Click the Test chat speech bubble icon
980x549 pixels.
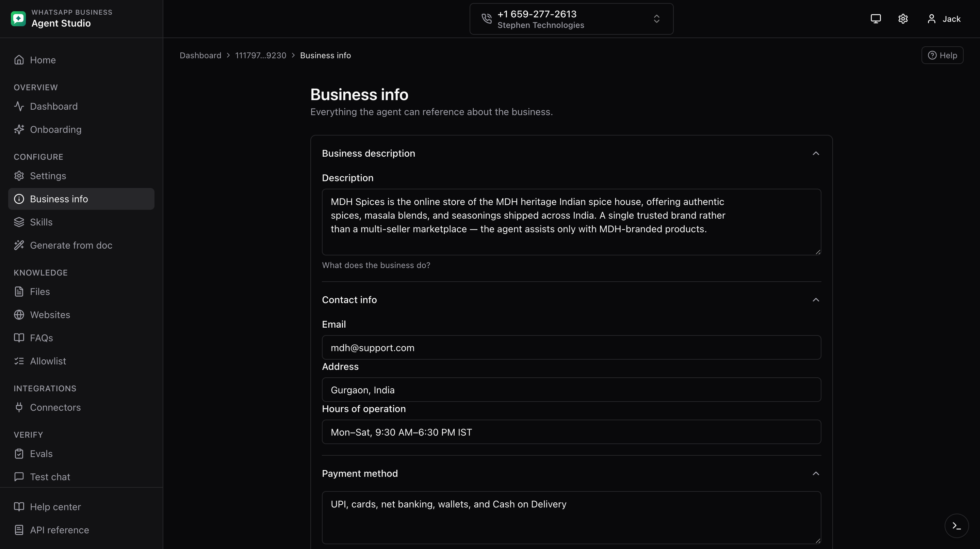point(19,477)
